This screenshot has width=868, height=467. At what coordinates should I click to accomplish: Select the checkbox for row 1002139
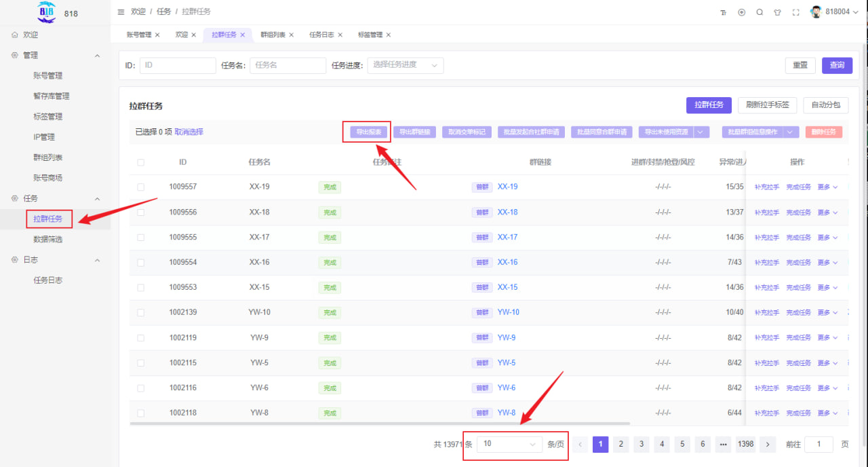tap(141, 312)
